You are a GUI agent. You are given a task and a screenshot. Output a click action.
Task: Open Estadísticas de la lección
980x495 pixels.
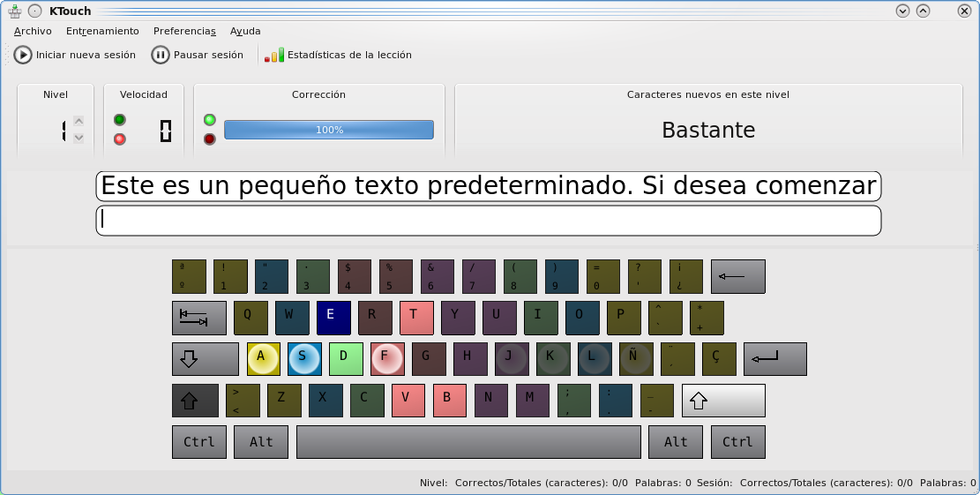coord(338,55)
